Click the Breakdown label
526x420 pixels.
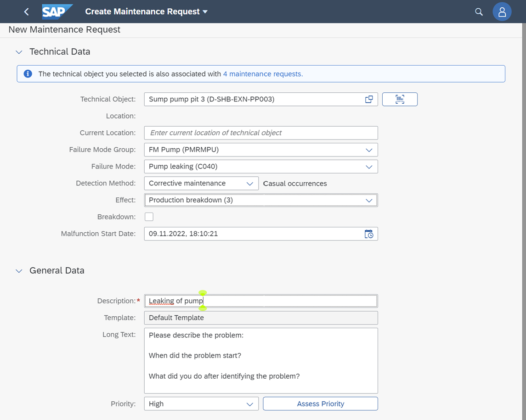click(116, 217)
